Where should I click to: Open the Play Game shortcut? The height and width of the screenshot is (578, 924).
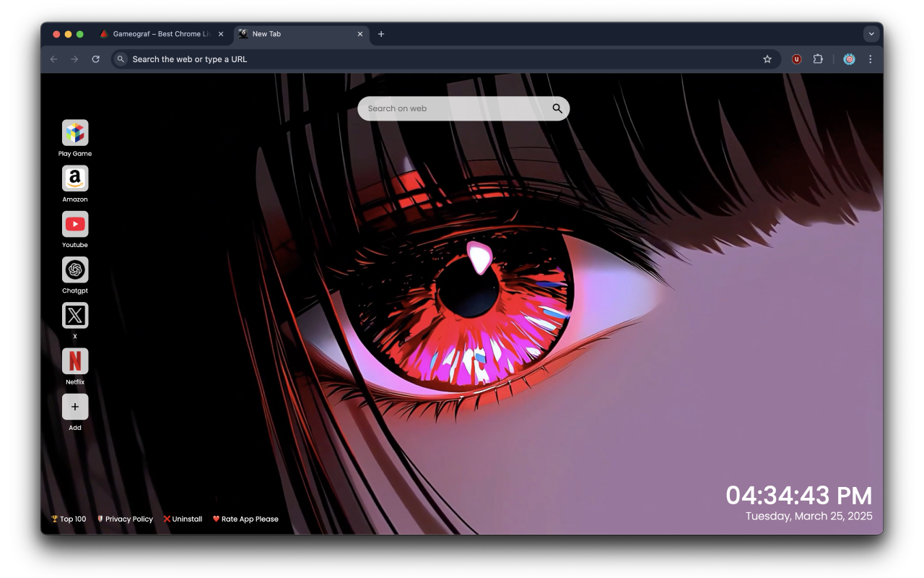(75, 132)
